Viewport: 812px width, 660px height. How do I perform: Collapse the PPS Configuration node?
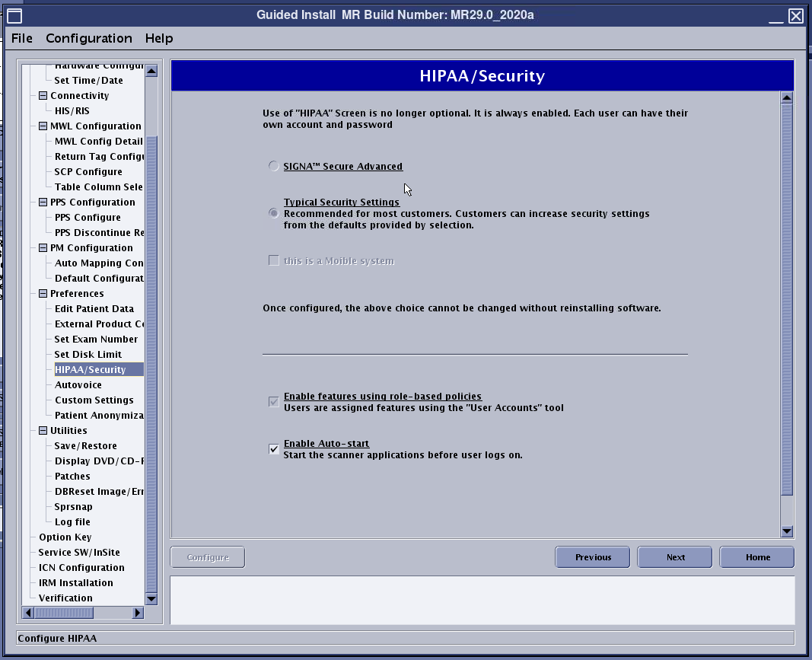(43, 202)
